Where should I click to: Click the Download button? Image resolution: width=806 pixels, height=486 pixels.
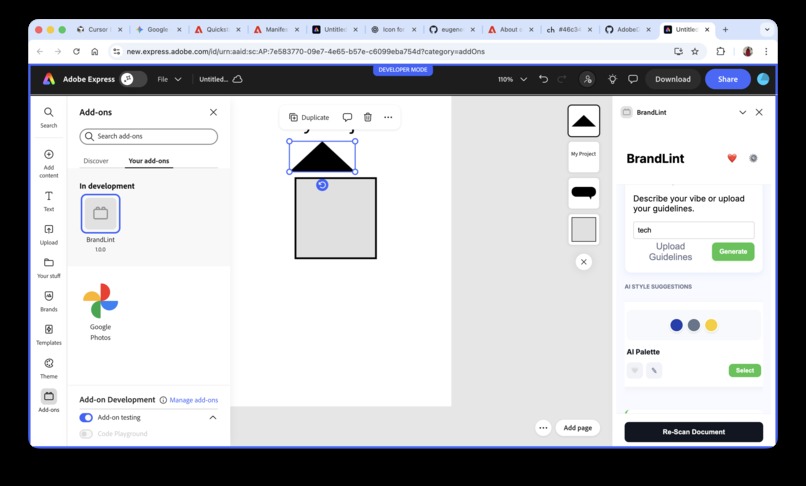coord(672,79)
